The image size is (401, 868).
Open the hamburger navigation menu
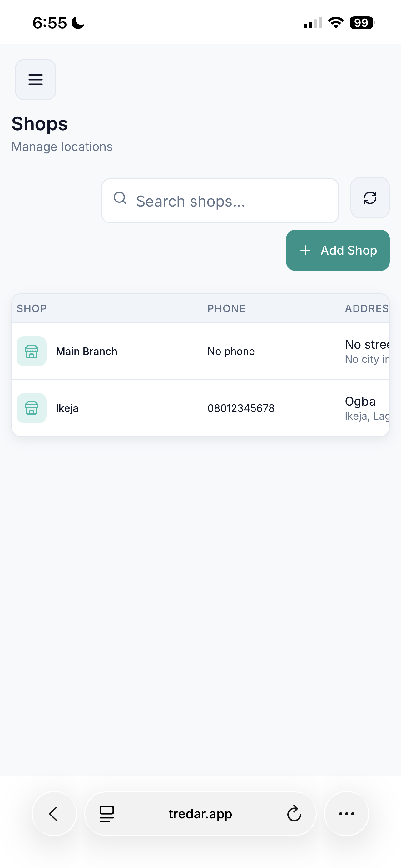pos(35,80)
